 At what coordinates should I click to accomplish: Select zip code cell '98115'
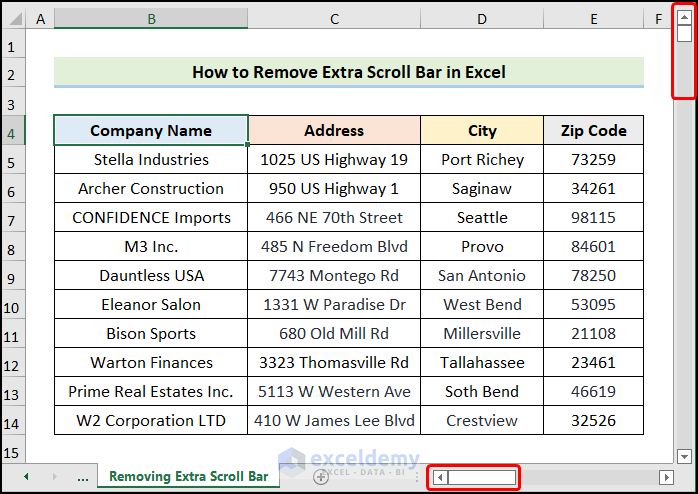(594, 217)
